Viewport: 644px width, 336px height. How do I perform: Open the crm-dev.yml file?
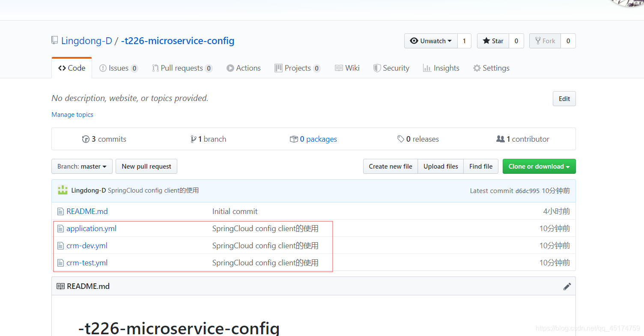click(87, 246)
